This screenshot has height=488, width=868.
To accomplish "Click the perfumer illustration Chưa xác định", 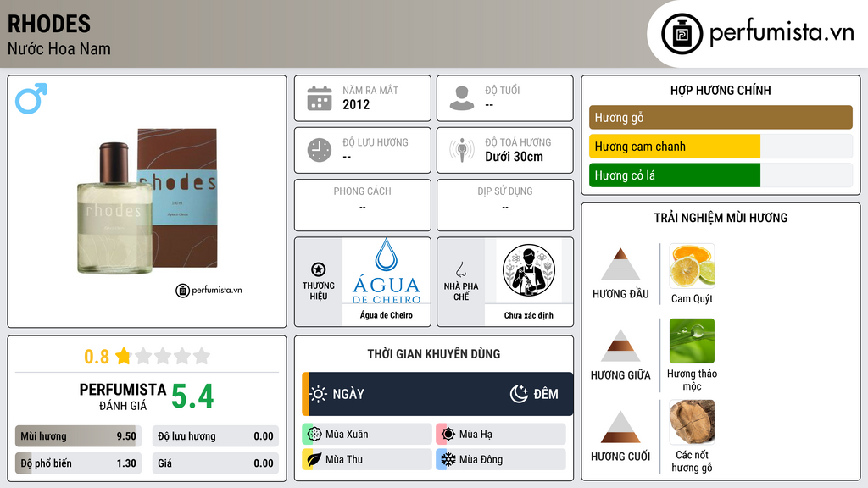I will coord(529,270).
